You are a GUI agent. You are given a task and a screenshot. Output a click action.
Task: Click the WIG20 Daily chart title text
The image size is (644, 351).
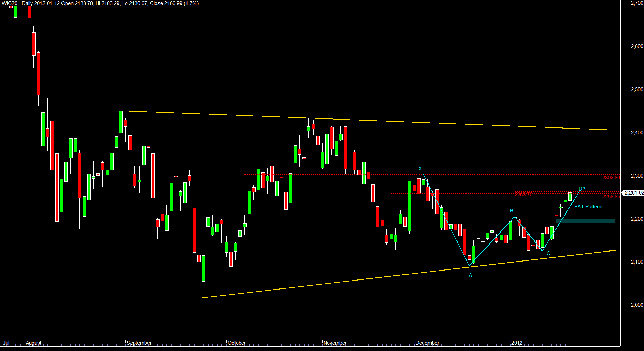[x=100, y=3]
